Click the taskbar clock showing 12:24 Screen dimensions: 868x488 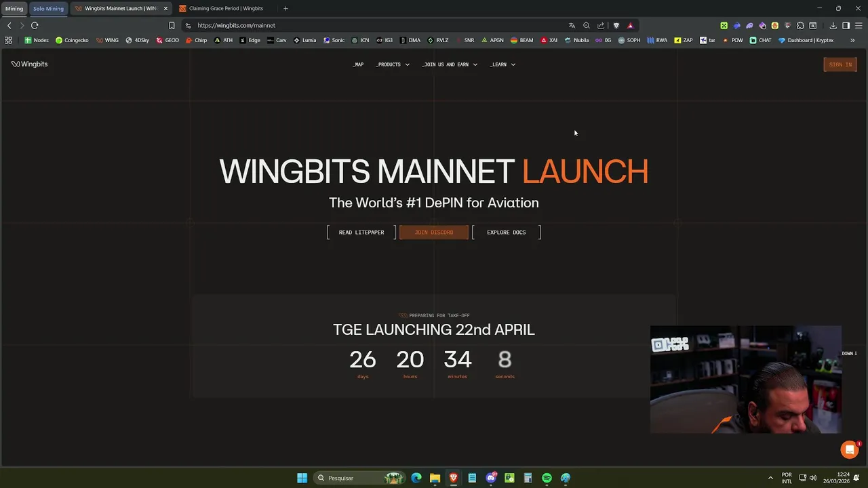836,478
